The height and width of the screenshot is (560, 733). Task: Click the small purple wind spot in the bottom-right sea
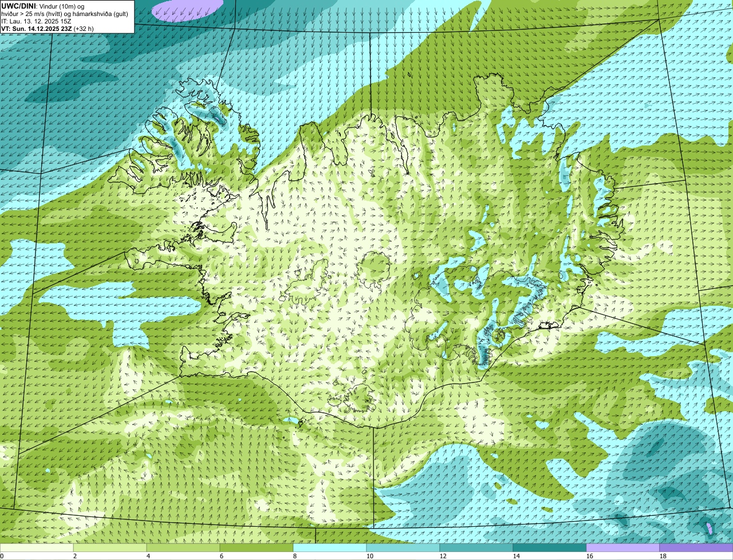[710, 527]
